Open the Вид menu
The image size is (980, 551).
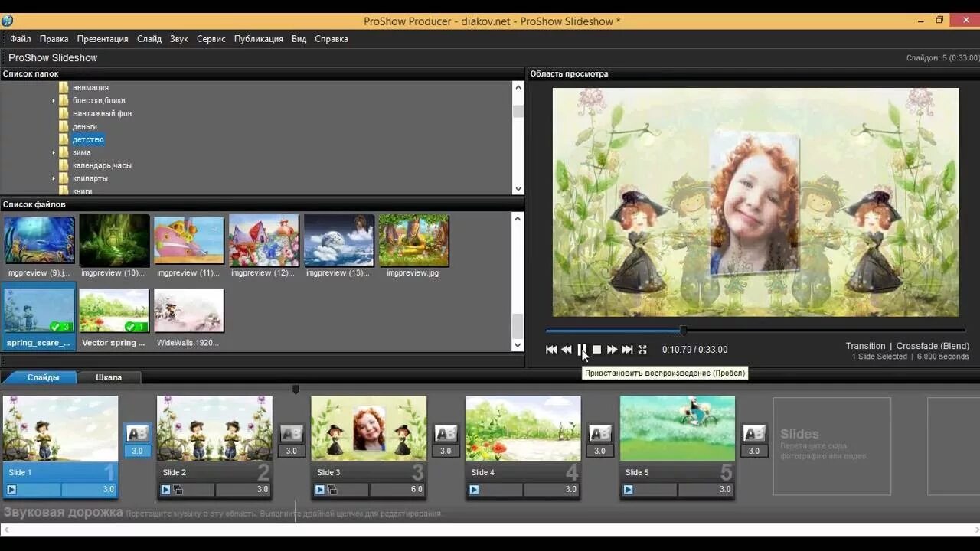(x=299, y=39)
